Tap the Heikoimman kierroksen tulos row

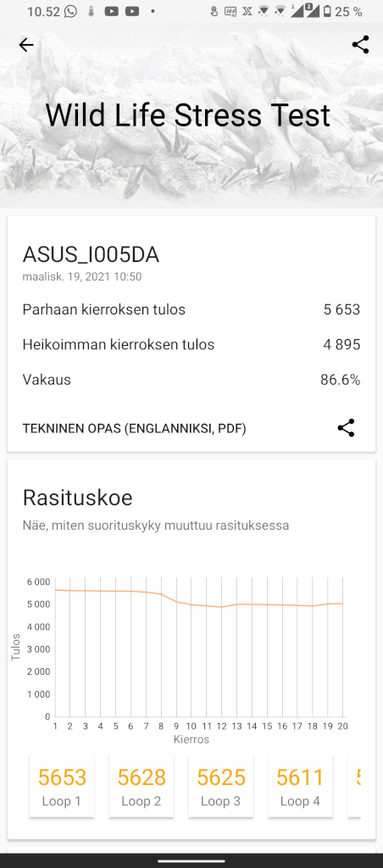(191, 345)
